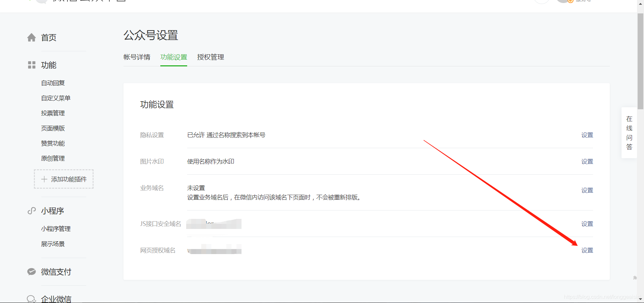This screenshot has height=303, width=644.
Task: Click the plus icon in 添加功能插件
Action: 44,179
